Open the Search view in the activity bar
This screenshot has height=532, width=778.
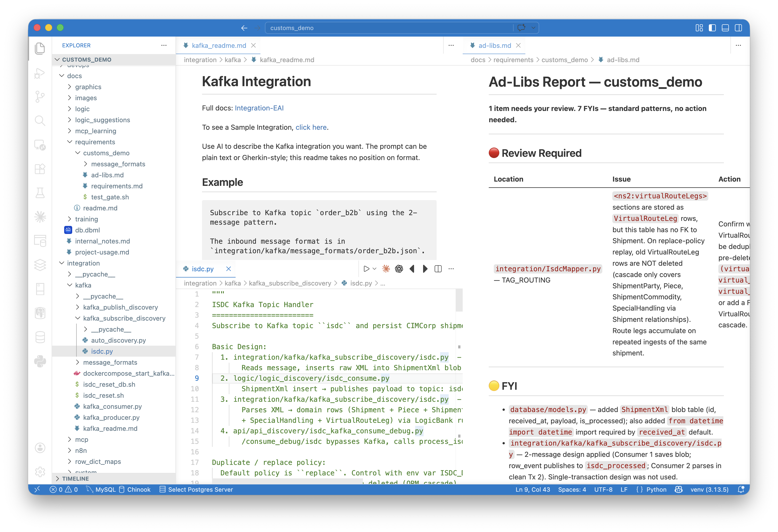[x=40, y=120]
